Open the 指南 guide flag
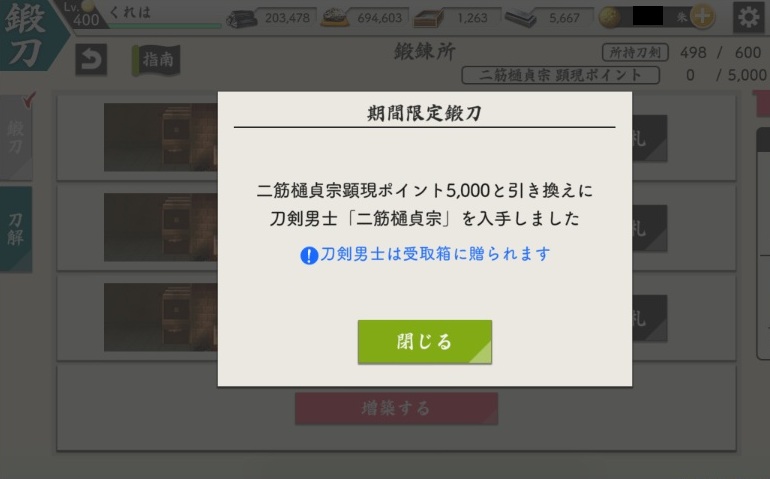The image size is (770, 479). point(157,60)
